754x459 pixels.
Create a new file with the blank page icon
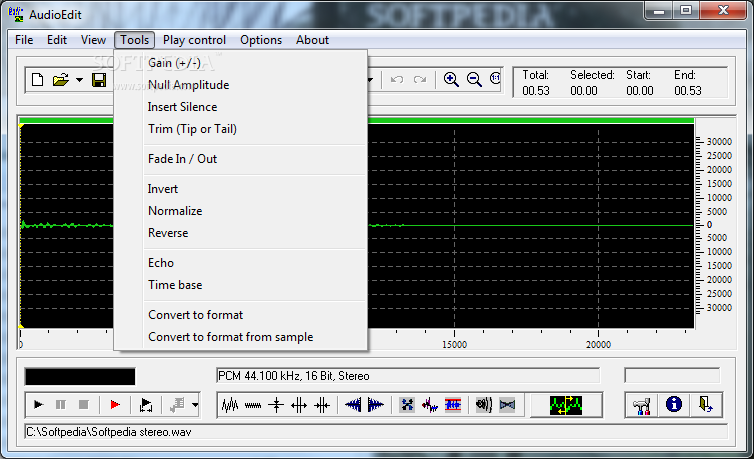[38, 79]
